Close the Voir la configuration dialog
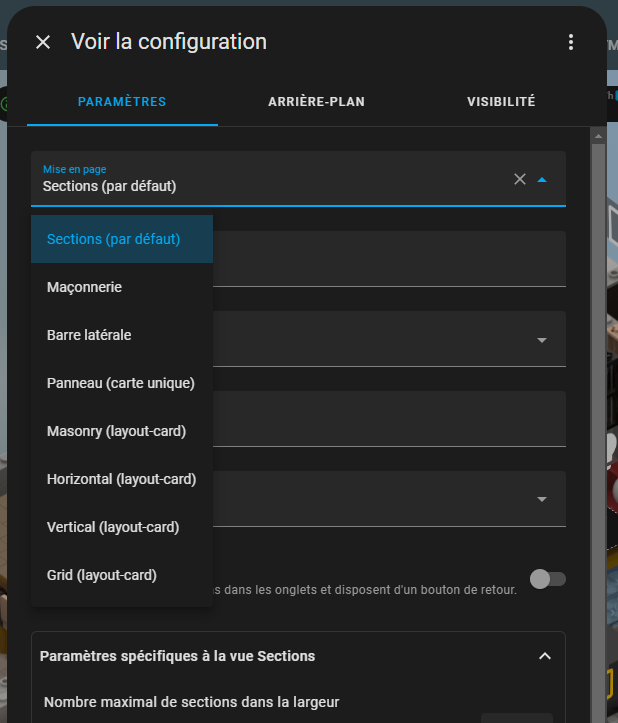Screen dimensions: 618x723 (43, 42)
